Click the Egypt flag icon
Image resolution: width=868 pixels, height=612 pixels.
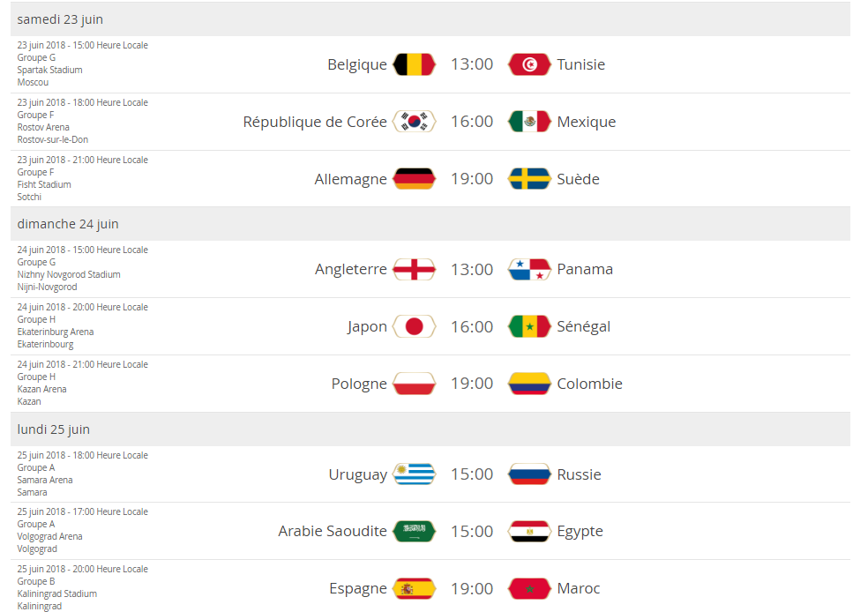click(x=529, y=531)
